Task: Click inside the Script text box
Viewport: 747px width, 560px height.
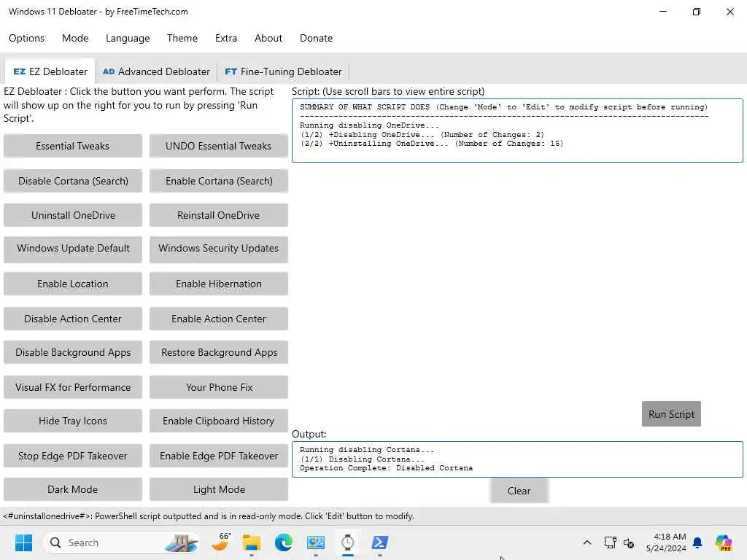Action: 517,131
